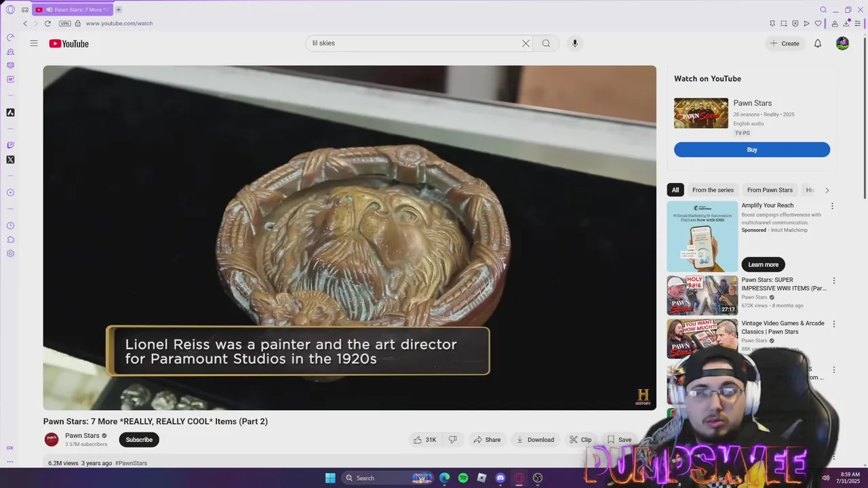Open options for Vintage Video Games video
The width and height of the screenshot is (868, 488).
pyautogui.click(x=833, y=324)
